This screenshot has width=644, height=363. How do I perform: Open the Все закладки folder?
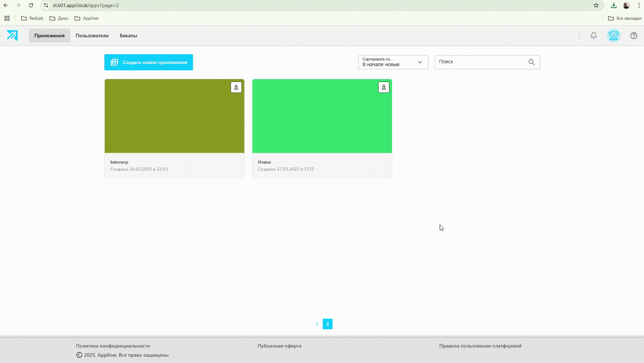tap(625, 18)
